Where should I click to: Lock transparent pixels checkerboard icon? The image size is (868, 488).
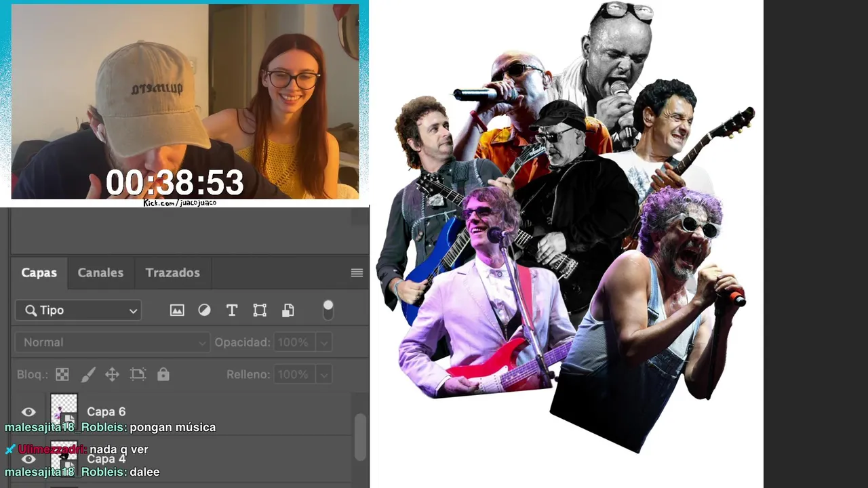[62, 374]
